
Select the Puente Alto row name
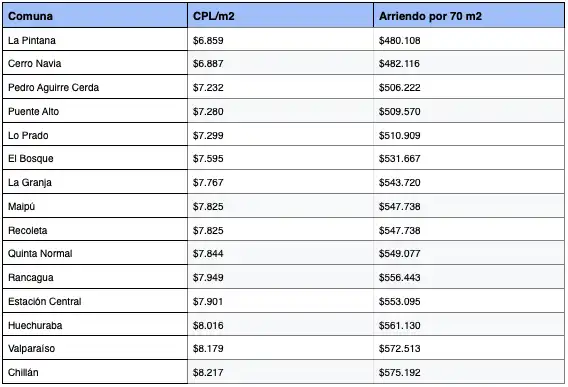33,111
